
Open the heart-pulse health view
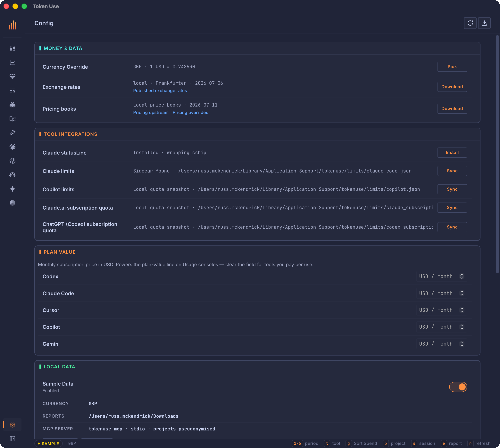pyautogui.click(x=12, y=76)
